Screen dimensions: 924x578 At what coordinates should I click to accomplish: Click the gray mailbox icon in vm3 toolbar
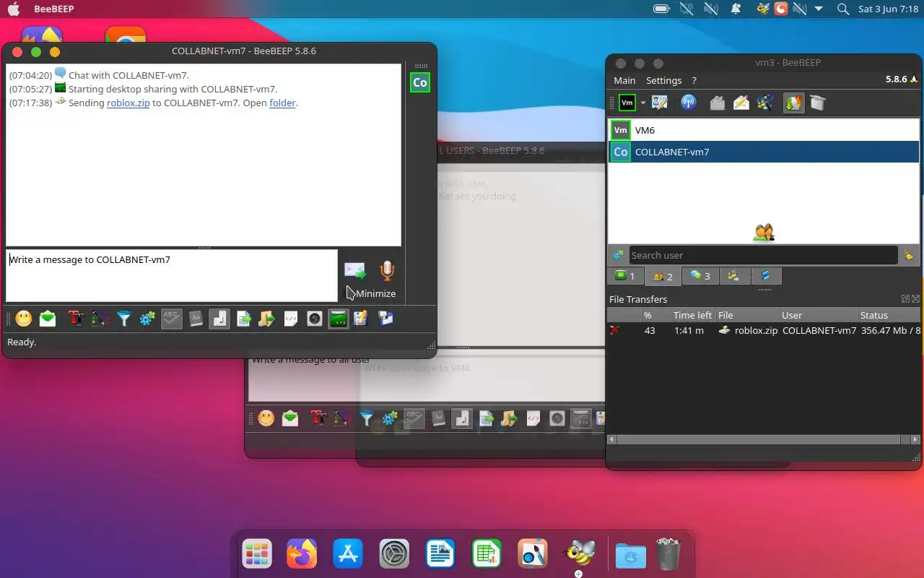[717, 103]
